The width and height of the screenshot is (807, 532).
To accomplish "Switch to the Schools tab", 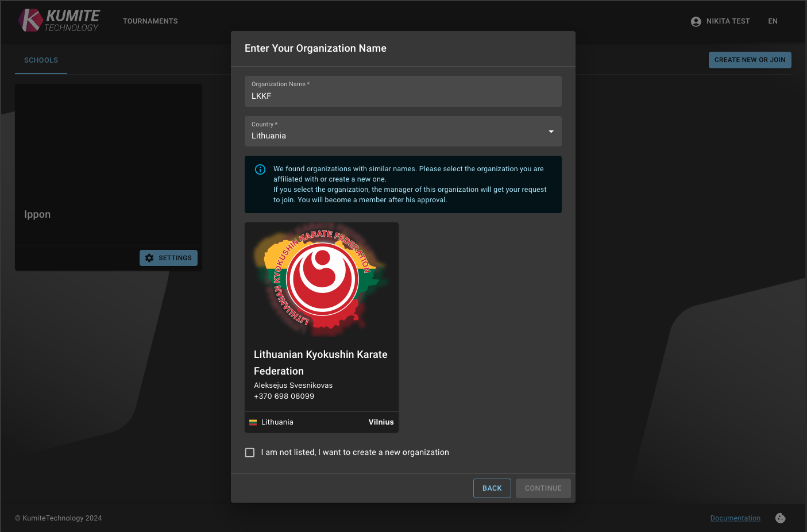I will pyautogui.click(x=41, y=60).
